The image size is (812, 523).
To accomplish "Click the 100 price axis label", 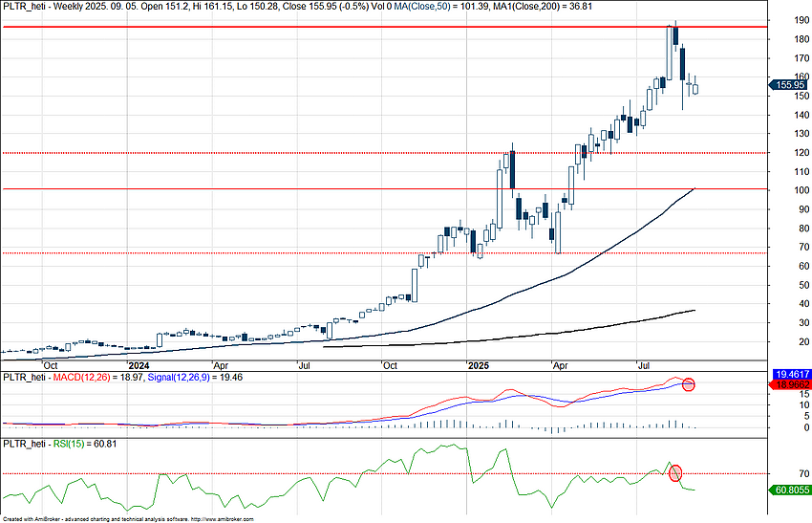I will click(x=802, y=190).
